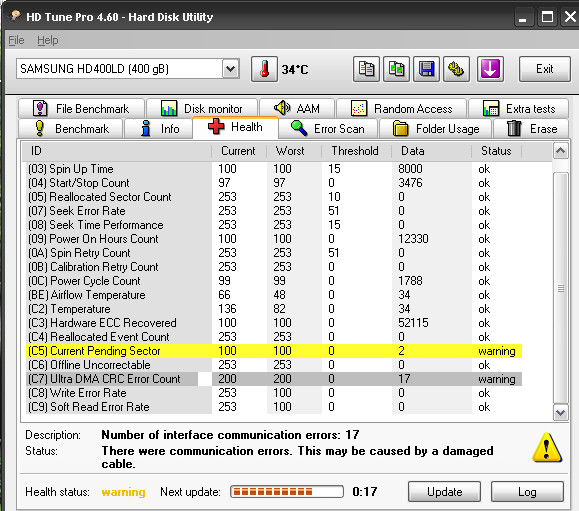
Task: Click the Log button
Action: (527, 491)
